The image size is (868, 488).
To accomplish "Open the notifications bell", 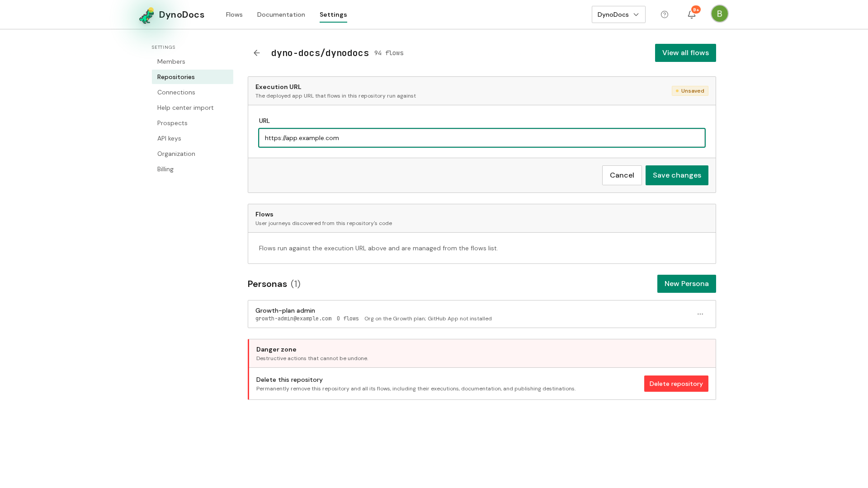I will (x=692, y=14).
